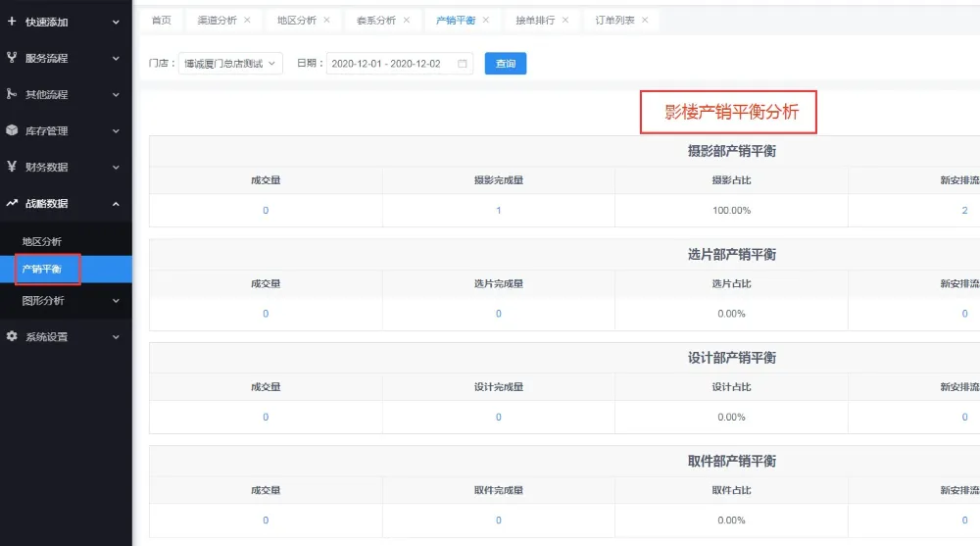Screen dimensions: 980x546
Task: Click the 系统设置 gear icon
Action: pos(12,336)
